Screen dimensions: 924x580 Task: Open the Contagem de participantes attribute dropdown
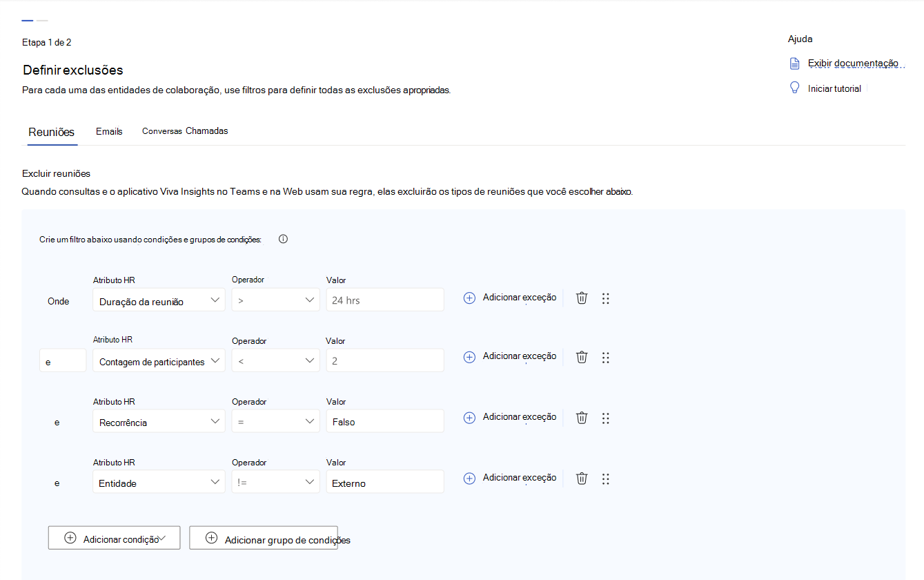159,360
